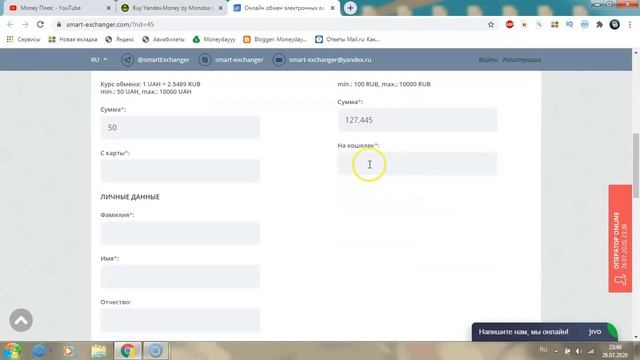Show hidden tray icons arrow
The height and width of the screenshot is (360, 640).
[556, 351]
